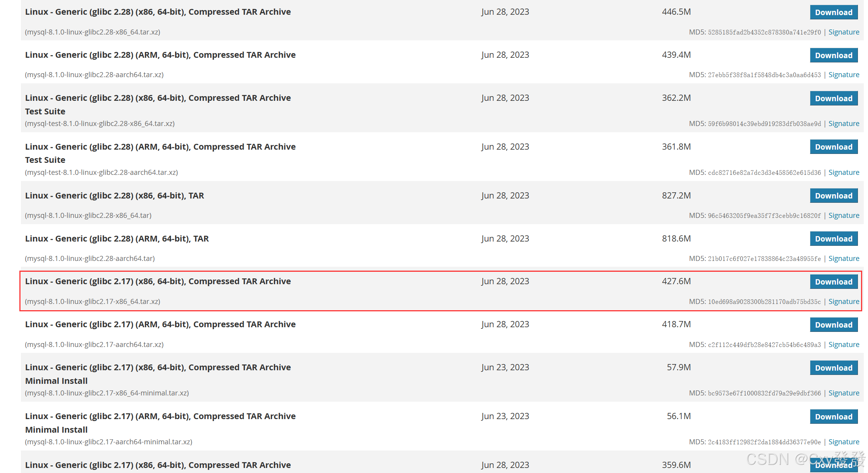Open Signature for mysql-8.1.0-linux-glibc2.28-aarch64.tar

843,259
